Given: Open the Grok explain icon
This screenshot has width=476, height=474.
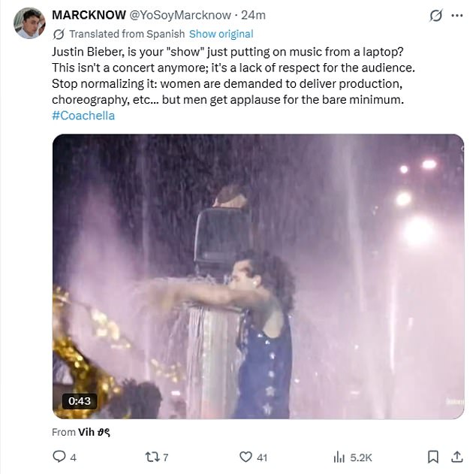Looking at the screenshot, I should point(435,16).
